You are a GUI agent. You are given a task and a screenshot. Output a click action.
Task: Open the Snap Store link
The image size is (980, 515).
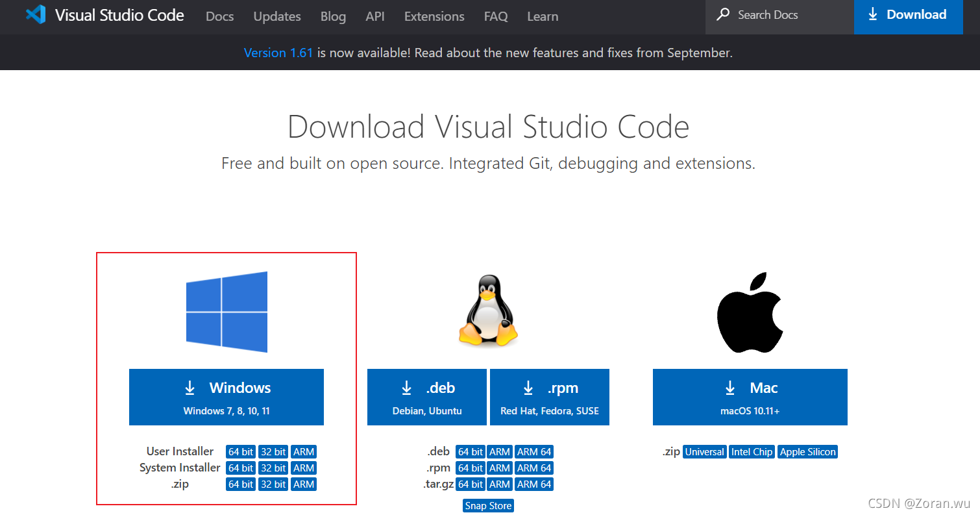[489, 506]
